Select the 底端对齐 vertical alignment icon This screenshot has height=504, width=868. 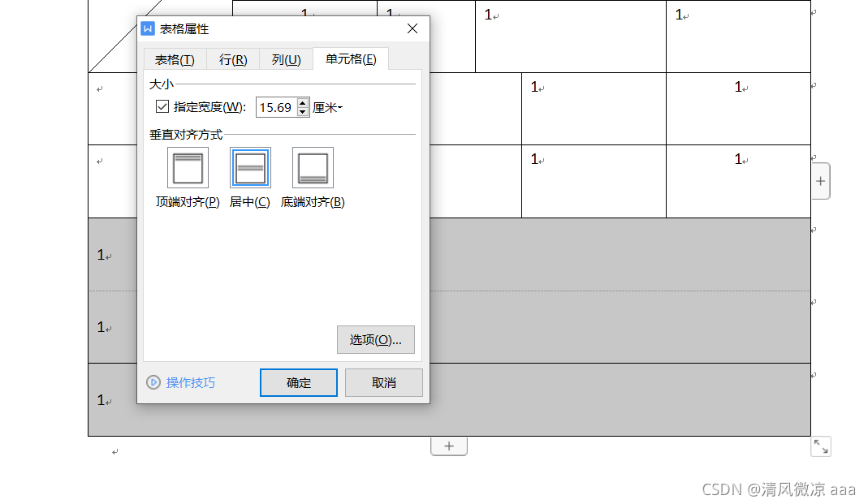312,167
